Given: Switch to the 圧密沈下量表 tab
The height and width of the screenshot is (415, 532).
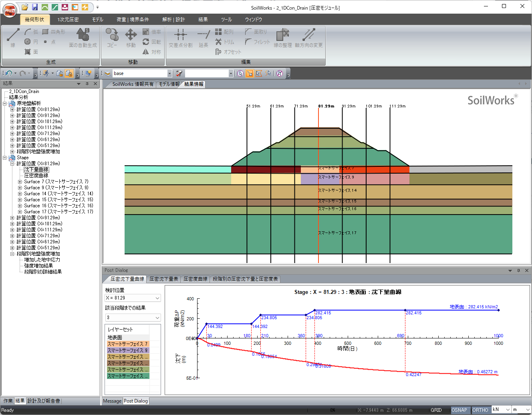Looking at the screenshot, I should click(x=164, y=279).
